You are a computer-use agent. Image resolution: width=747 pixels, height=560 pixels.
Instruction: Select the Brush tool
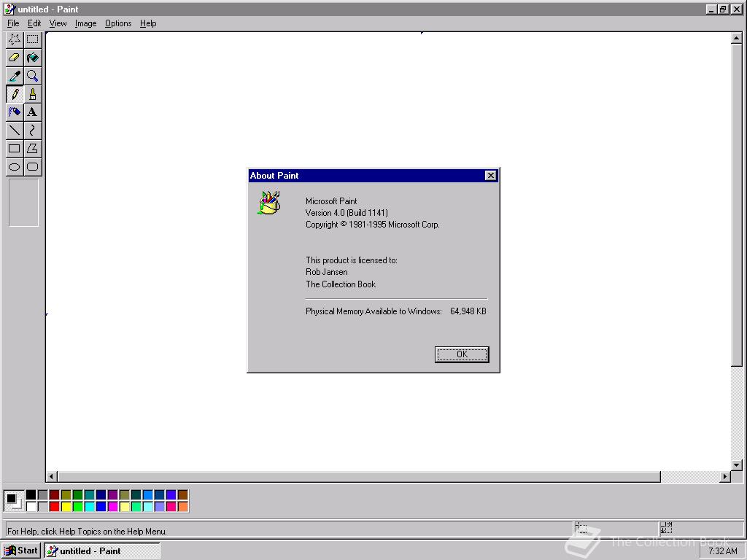[32, 94]
